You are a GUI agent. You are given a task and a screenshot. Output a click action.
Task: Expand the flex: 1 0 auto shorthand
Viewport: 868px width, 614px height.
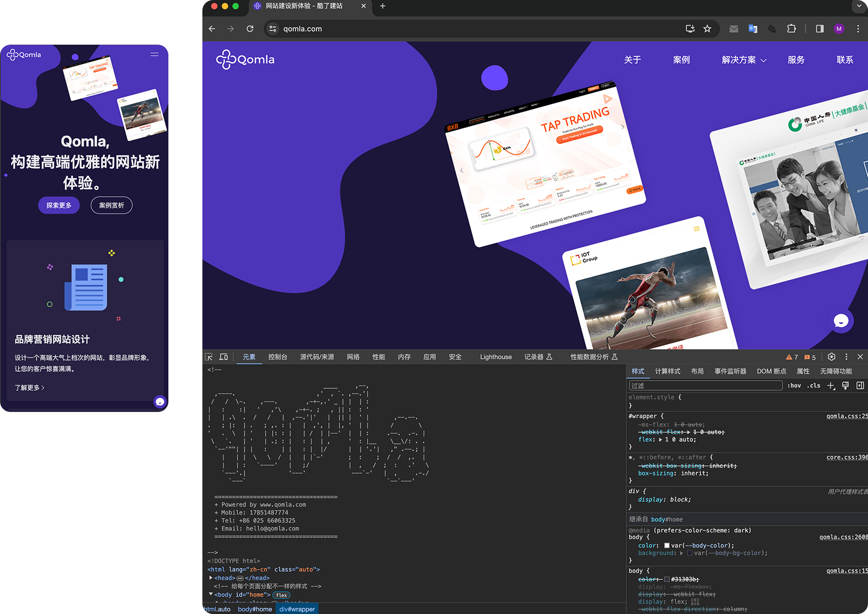coord(661,440)
